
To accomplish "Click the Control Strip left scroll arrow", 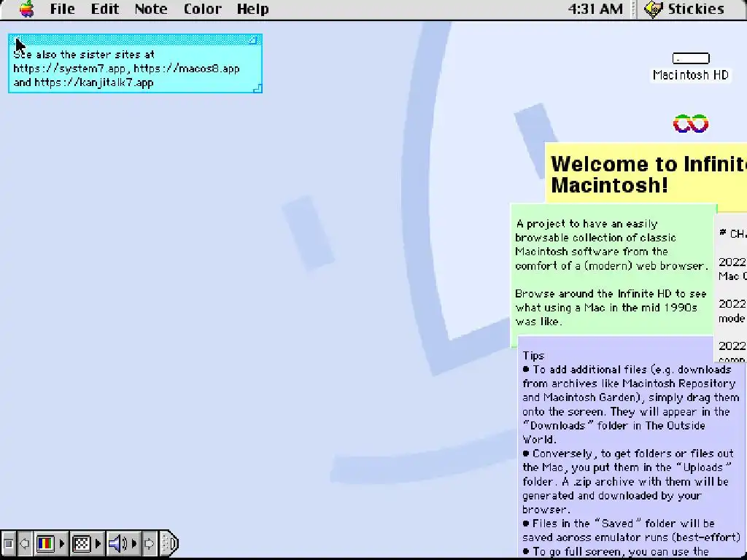I will (25, 543).
